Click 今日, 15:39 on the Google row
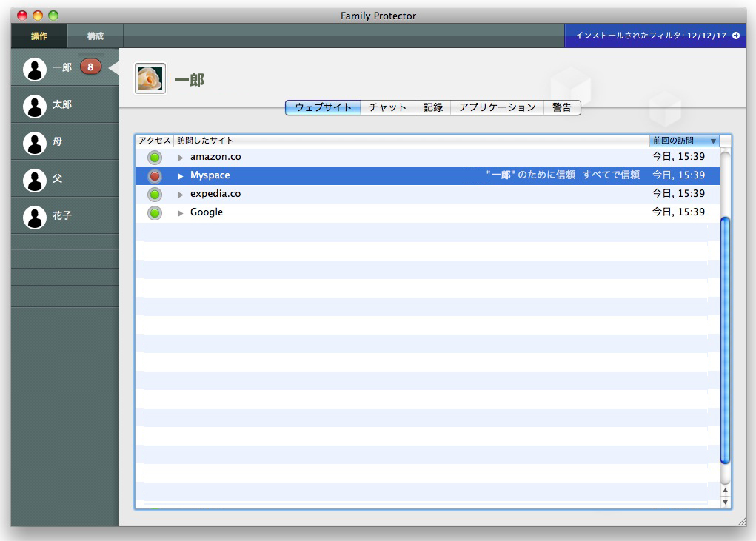The height and width of the screenshot is (541, 756). click(x=678, y=212)
